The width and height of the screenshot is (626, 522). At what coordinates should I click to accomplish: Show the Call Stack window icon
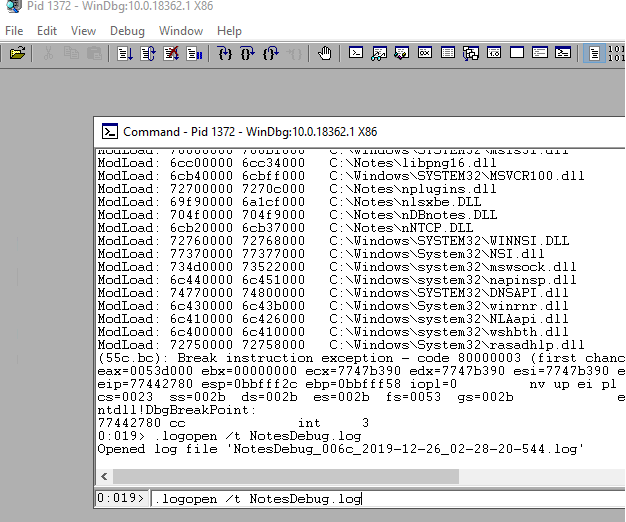tap(471, 53)
